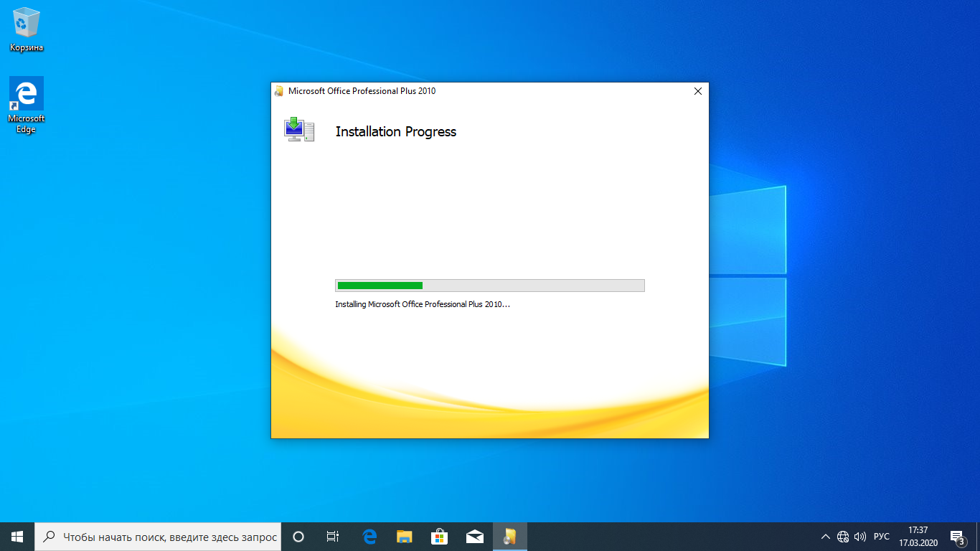This screenshot has height=551, width=980.
Task: Click the installation computer icon beside heading
Action: [x=298, y=130]
